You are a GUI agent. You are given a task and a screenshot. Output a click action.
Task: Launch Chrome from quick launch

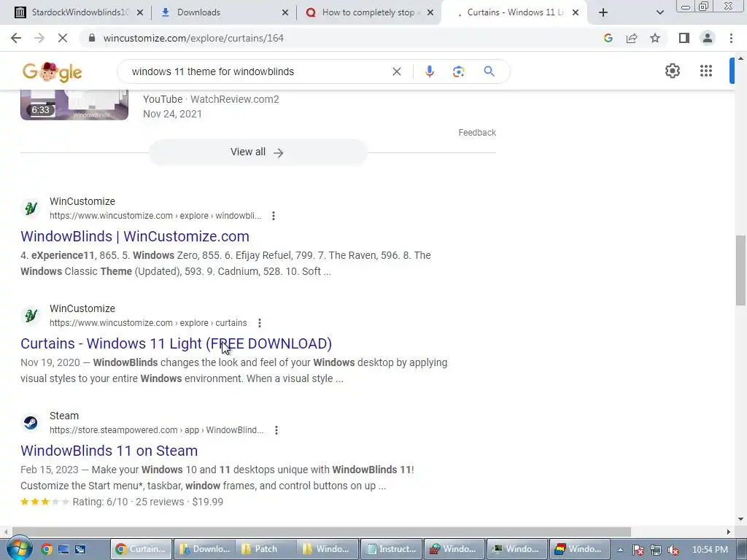click(46, 549)
